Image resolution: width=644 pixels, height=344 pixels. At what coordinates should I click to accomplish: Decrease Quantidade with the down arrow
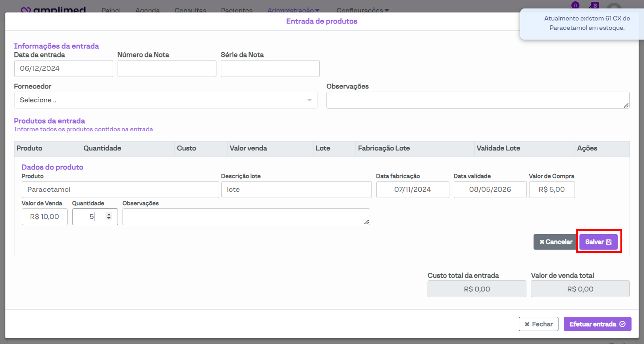click(x=109, y=219)
